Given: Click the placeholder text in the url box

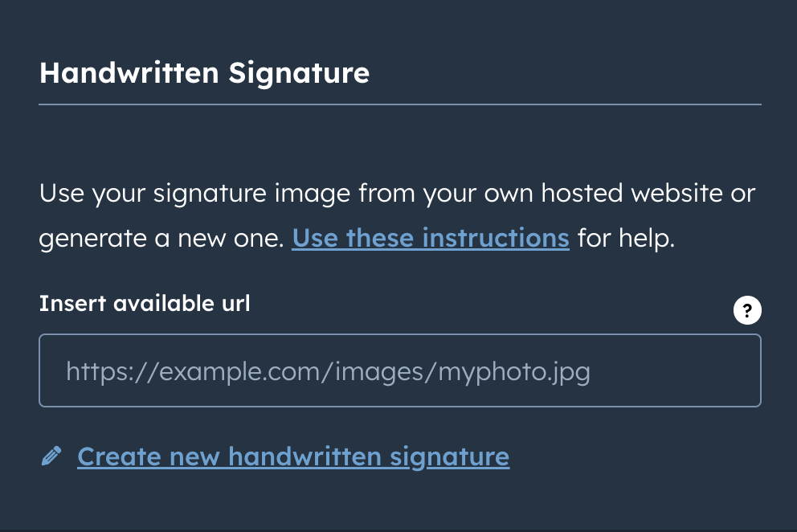Looking at the screenshot, I should (x=328, y=370).
